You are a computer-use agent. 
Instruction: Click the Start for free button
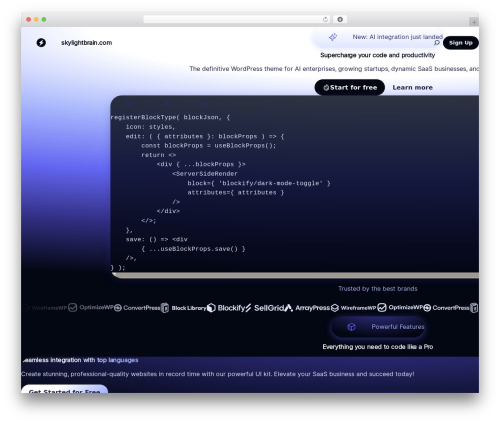pos(350,87)
